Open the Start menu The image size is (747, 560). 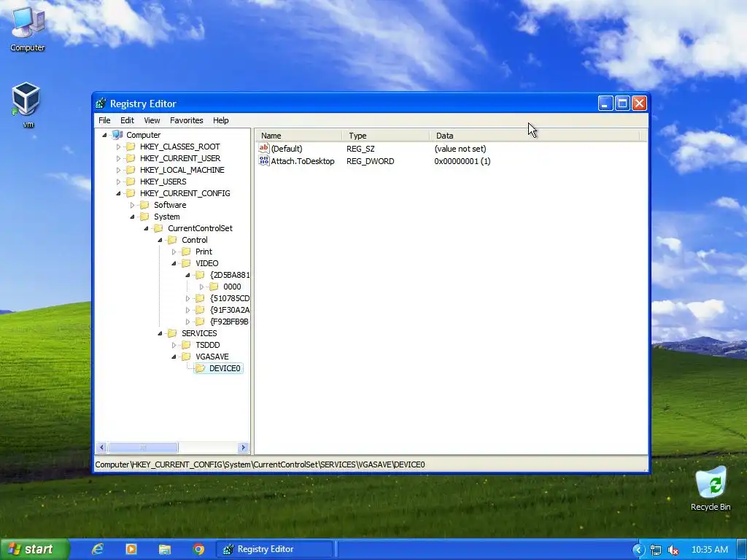[x=34, y=549]
